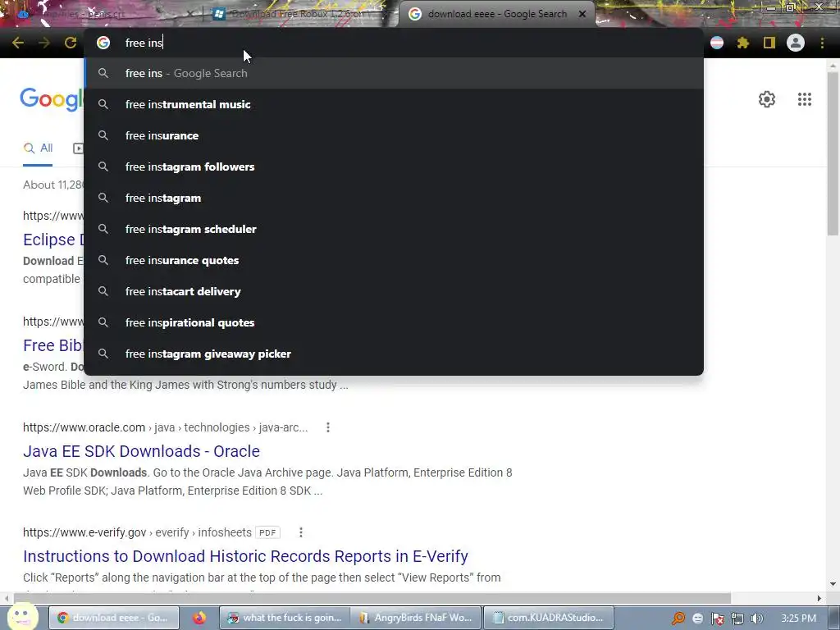The image size is (840, 630).
Task: Select suggestion free ins - Google Search
Action: click(x=394, y=73)
